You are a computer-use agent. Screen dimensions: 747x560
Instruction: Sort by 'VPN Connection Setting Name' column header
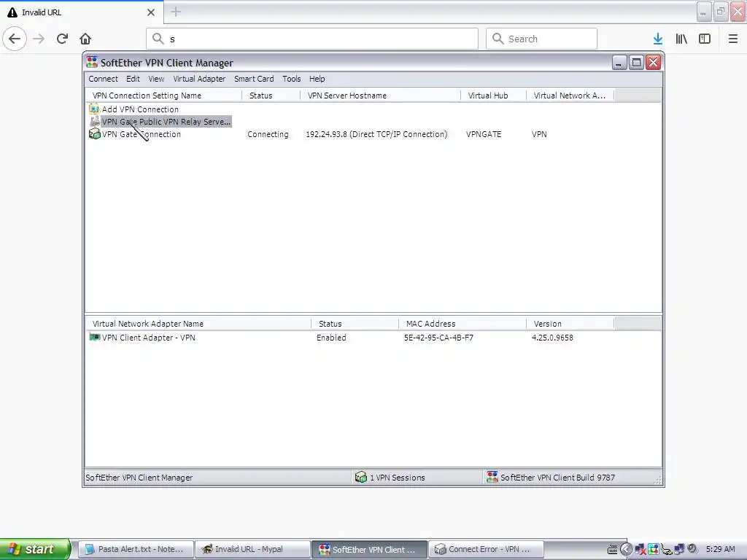163,96
